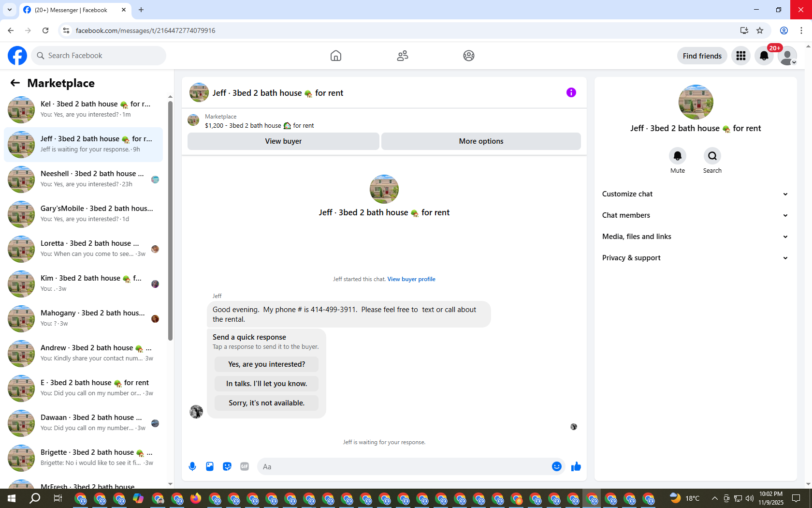Click the browser address bar URL
This screenshot has height=508, width=812.
pos(145,30)
